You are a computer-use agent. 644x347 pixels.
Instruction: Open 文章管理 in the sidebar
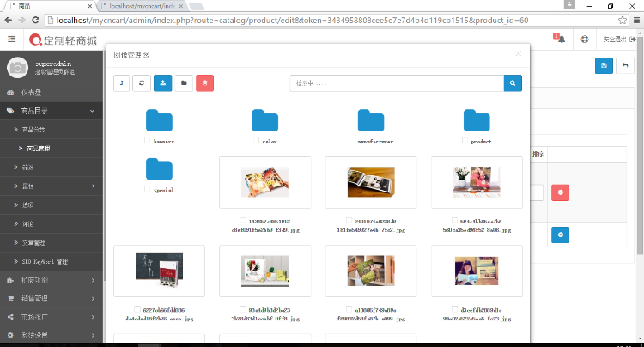[x=52, y=243]
